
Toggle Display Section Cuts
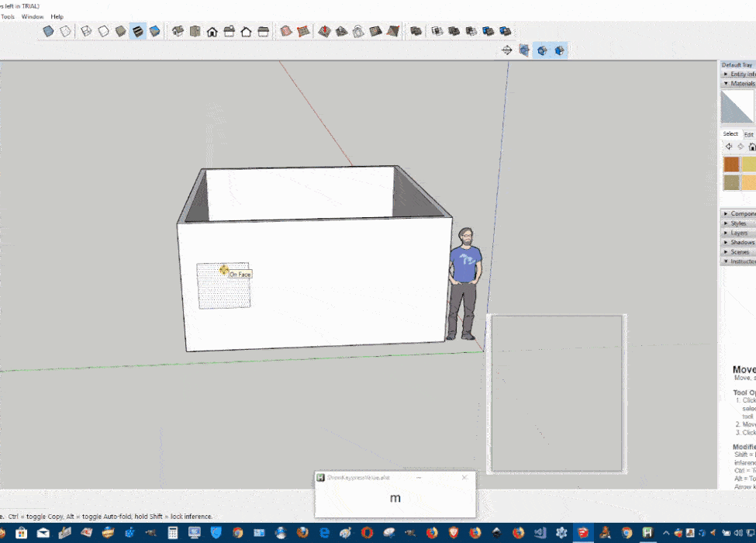(x=542, y=50)
